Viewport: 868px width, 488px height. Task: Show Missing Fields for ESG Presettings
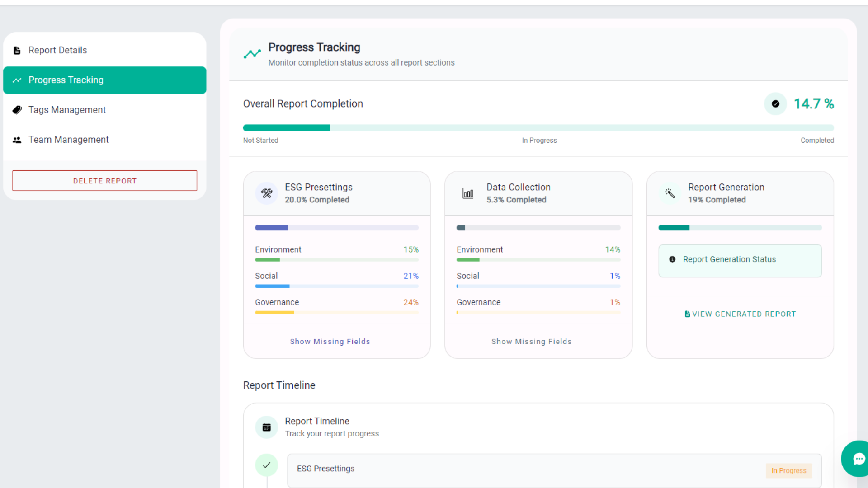330,342
